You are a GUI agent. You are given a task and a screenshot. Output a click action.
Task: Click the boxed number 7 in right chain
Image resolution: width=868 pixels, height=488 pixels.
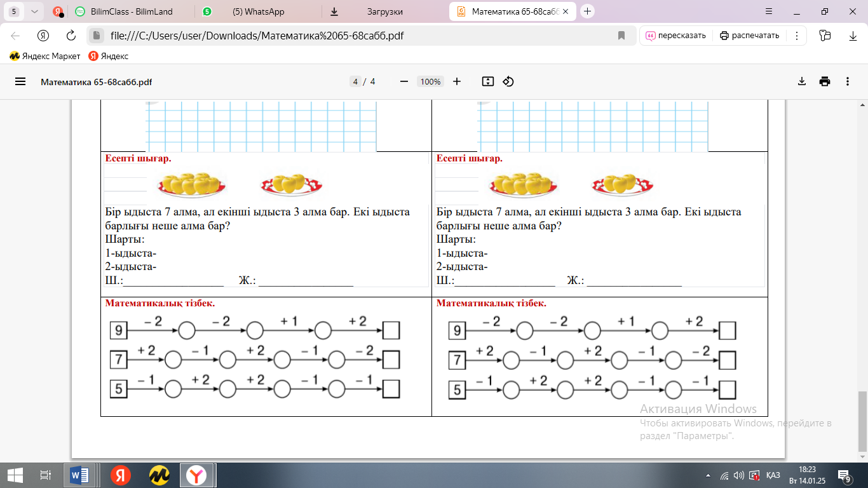coord(457,360)
